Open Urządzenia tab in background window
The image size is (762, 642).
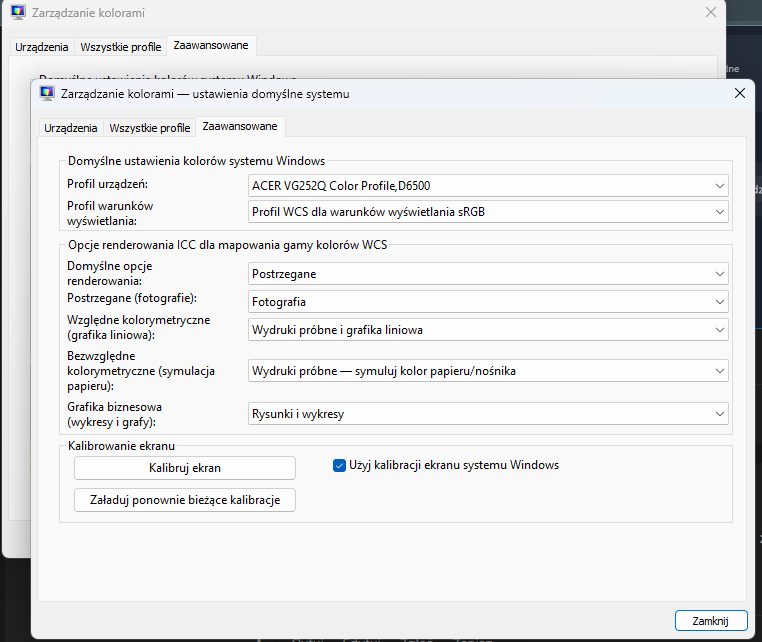coord(42,47)
